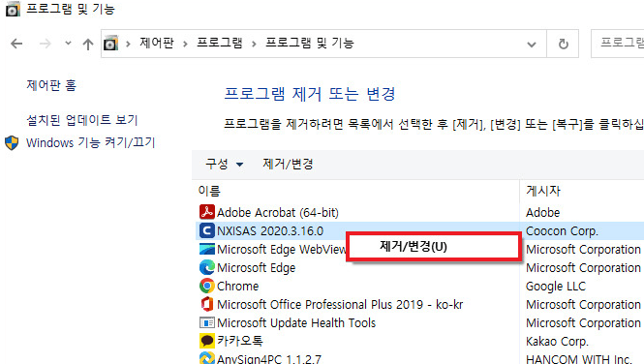Select Adobe Acrobat (64-bit) row
Viewport: 644px width, 364px height.
[x=278, y=212]
